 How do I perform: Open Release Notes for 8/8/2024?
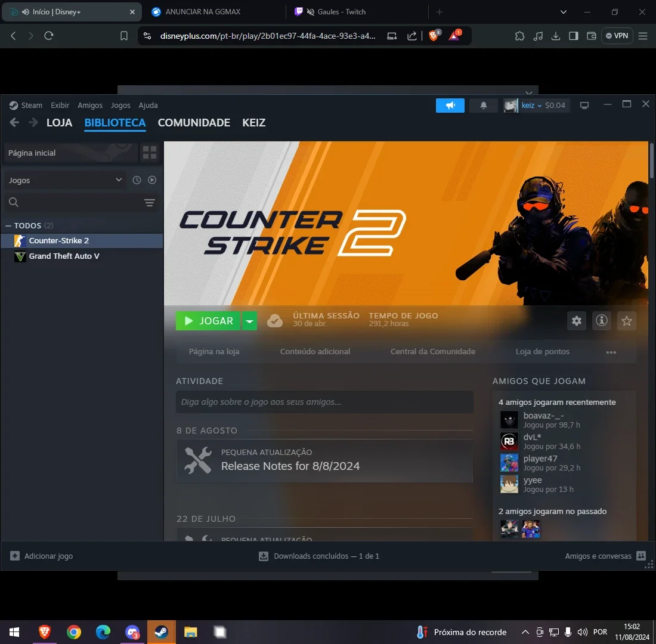290,466
